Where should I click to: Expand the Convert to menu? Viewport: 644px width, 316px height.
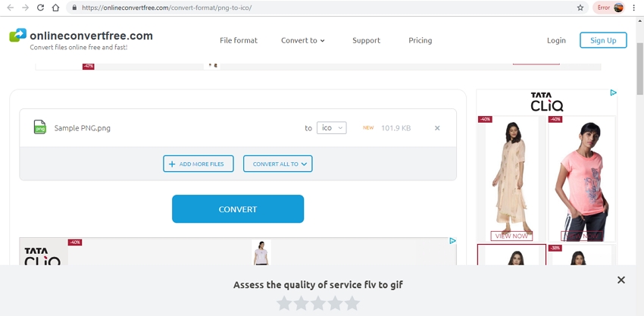pos(302,40)
